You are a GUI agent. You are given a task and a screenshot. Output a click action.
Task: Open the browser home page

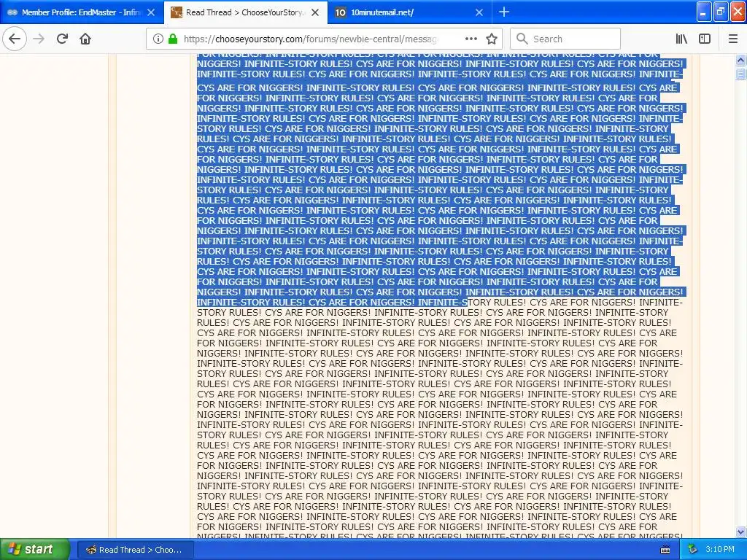(x=85, y=39)
